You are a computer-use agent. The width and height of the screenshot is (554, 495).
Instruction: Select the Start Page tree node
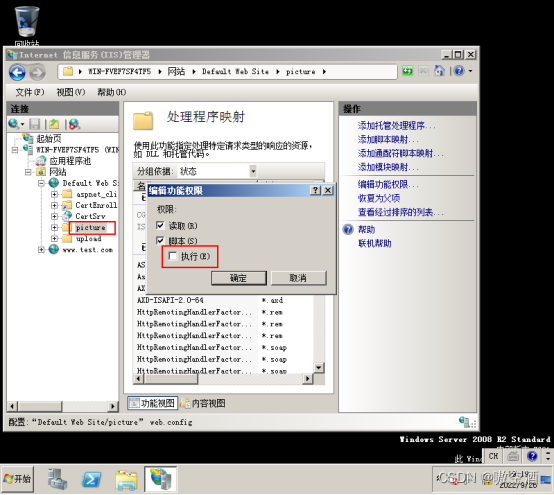pos(49,138)
